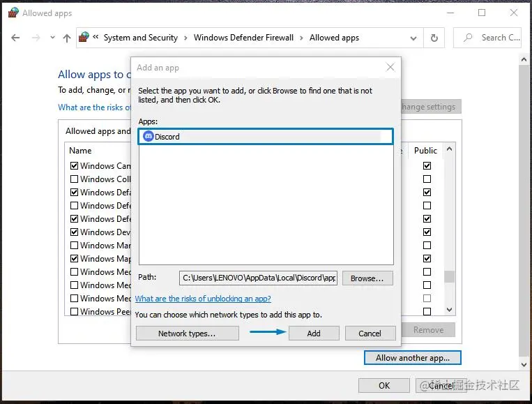This screenshot has height=404, width=532.
Task: Minimize the Allowed apps window
Action: (x=450, y=13)
